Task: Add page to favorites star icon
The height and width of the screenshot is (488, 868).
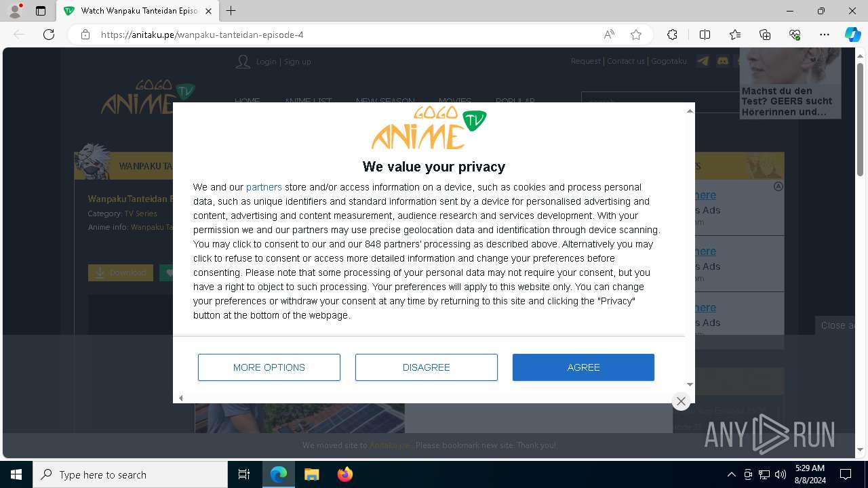Action: pos(636,35)
